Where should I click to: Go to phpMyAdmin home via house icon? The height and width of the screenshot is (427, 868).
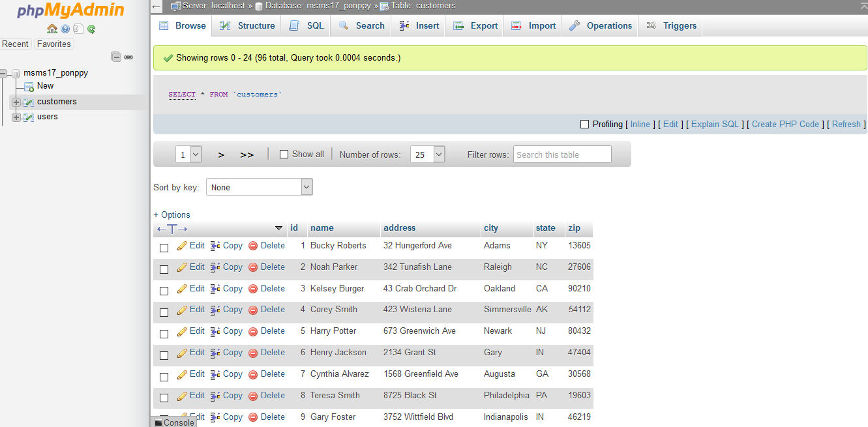tap(52, 29)
